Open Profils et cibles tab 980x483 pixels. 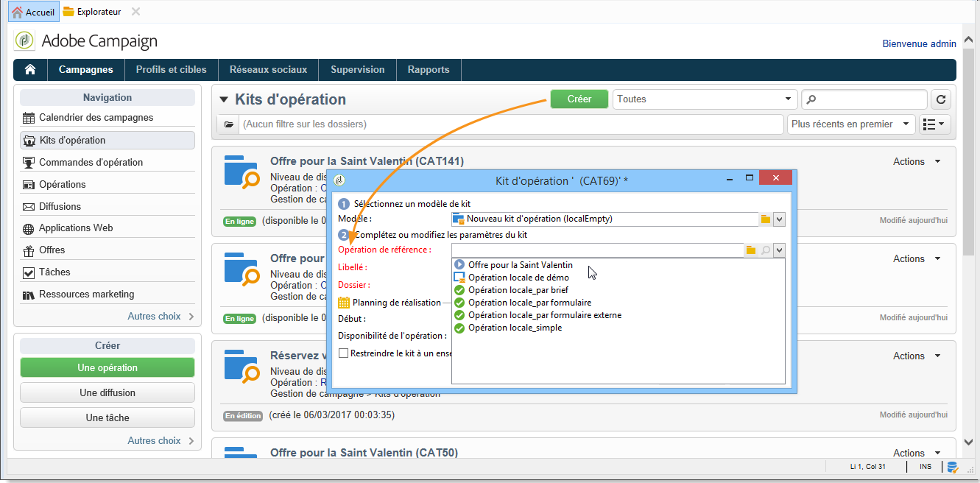click(x=172, y=70)
